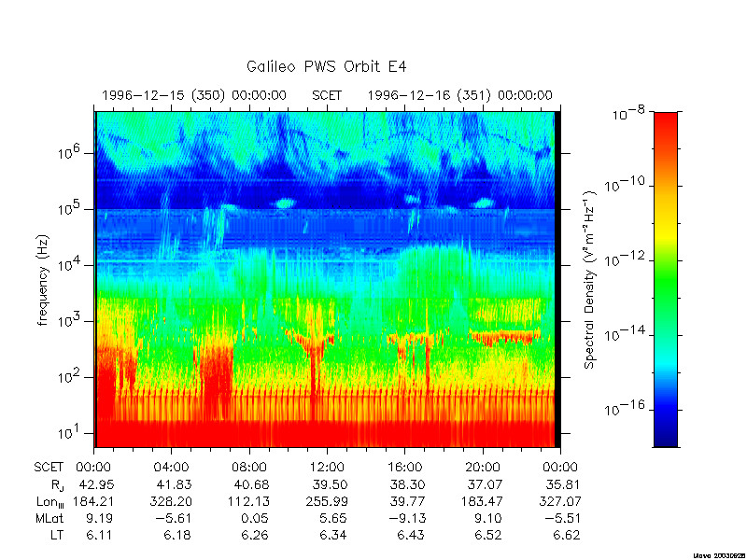Select LT value 6.34
This screenshot has width=747, height=560.
point(333,535)
